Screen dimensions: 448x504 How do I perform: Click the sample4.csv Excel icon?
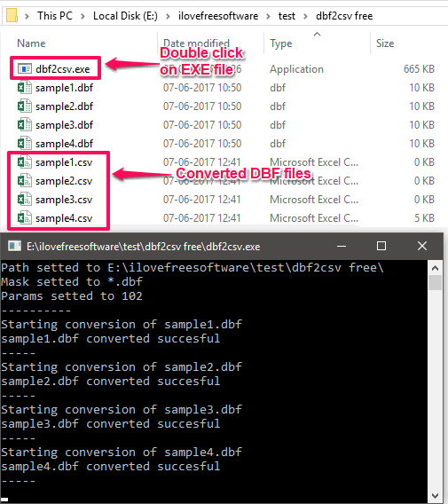[x=25, y=218]
